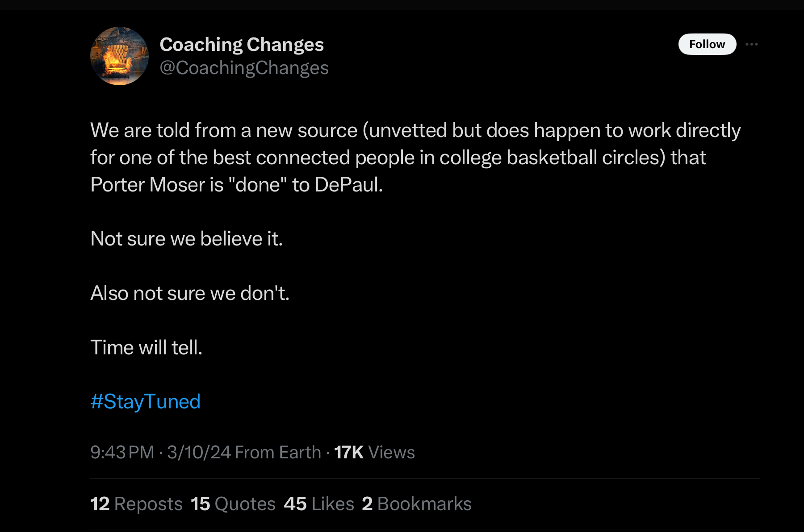Screen dimensions: 804x532
Task: Click the 9:43 PM post time
Action: point(122,452)
